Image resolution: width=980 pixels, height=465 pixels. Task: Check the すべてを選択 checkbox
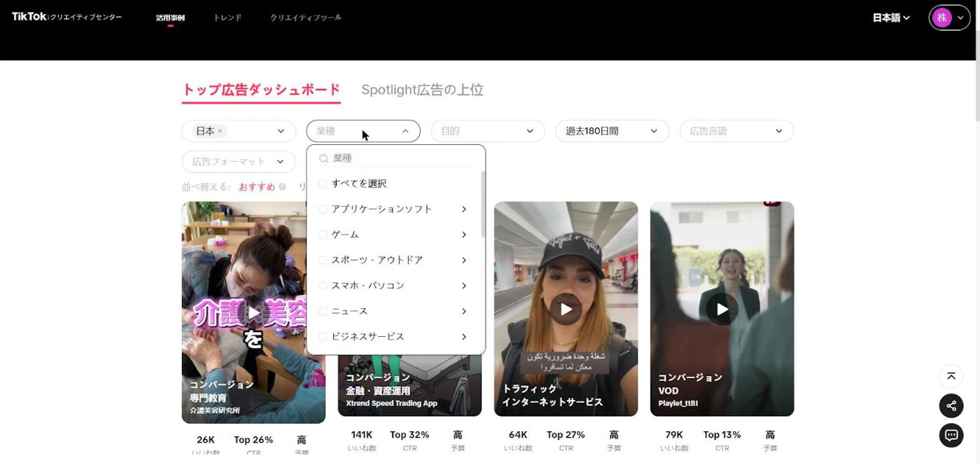click(x=323, y=183)
